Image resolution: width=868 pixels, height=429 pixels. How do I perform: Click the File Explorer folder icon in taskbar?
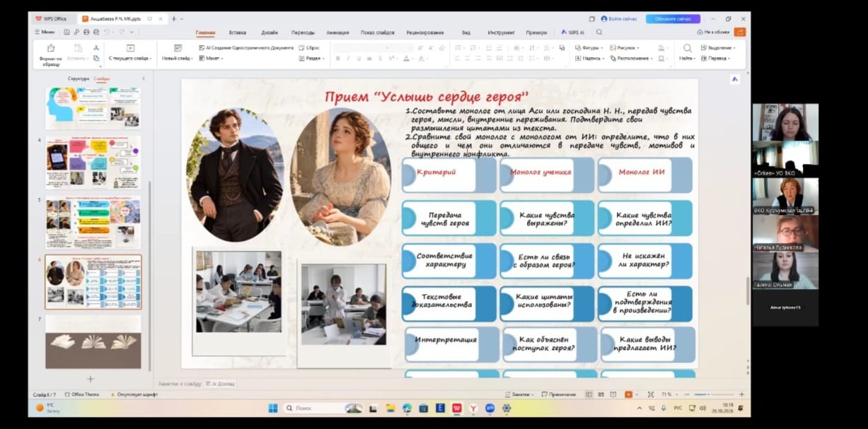pos(390,408)
